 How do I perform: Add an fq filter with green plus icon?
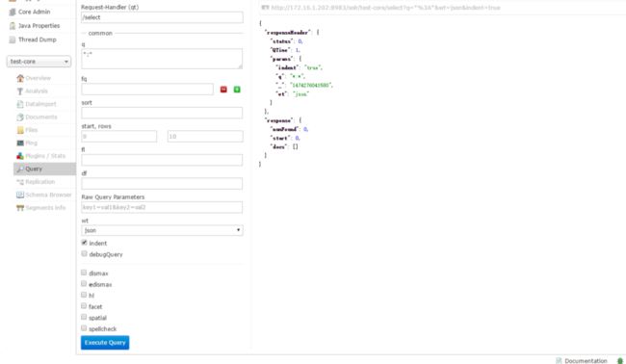click(237, 90)
